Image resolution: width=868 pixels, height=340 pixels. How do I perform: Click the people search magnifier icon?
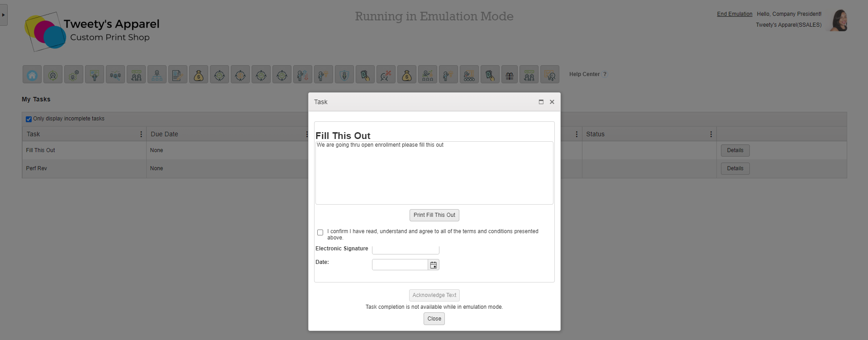click(115, 74)
